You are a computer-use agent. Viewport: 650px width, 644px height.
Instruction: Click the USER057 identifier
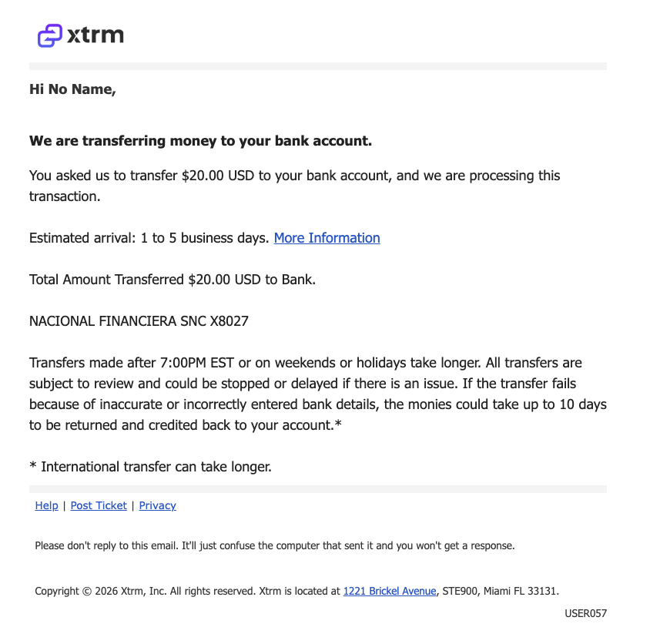[586, 613]
